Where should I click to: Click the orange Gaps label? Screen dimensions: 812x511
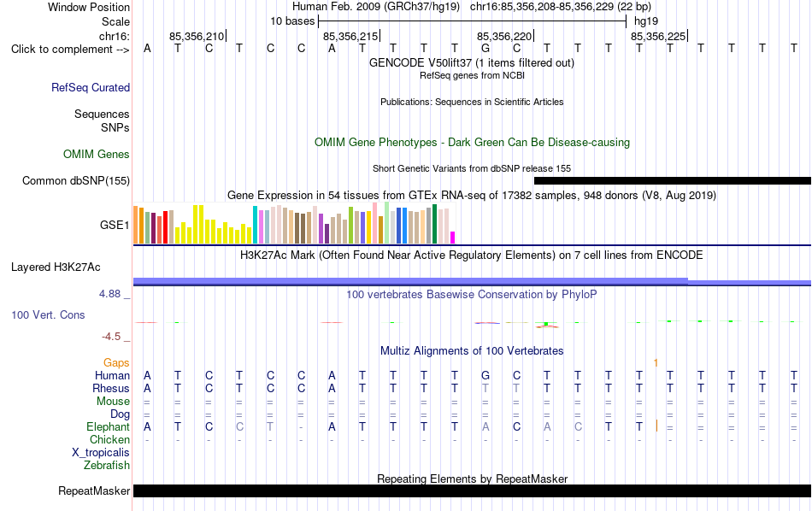coord(116,363)
